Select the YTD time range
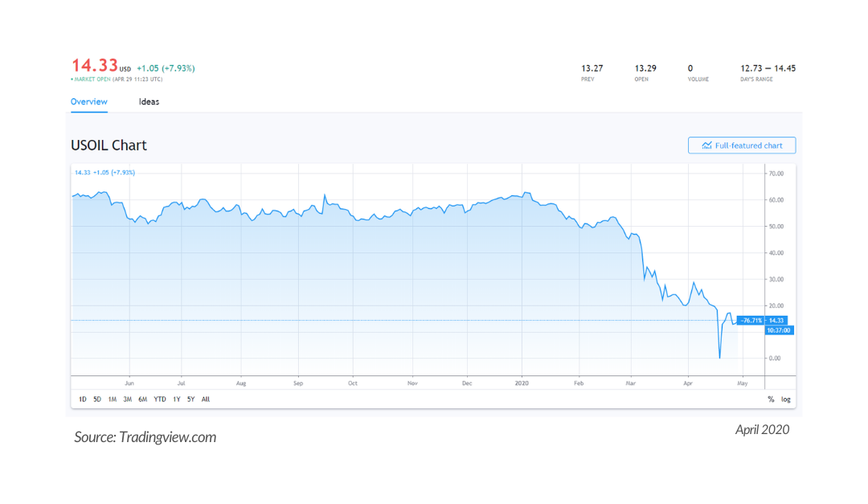 tap(160, 399)
